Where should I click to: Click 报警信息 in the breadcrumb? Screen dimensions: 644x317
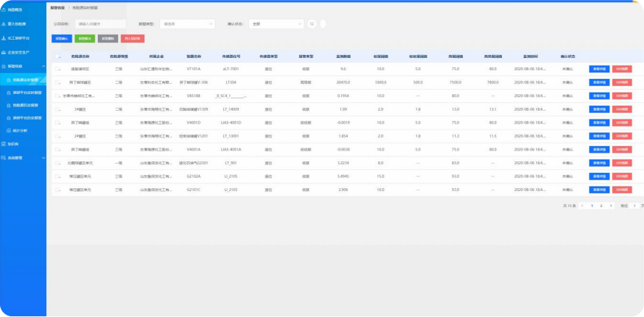[x=57, y=8]
